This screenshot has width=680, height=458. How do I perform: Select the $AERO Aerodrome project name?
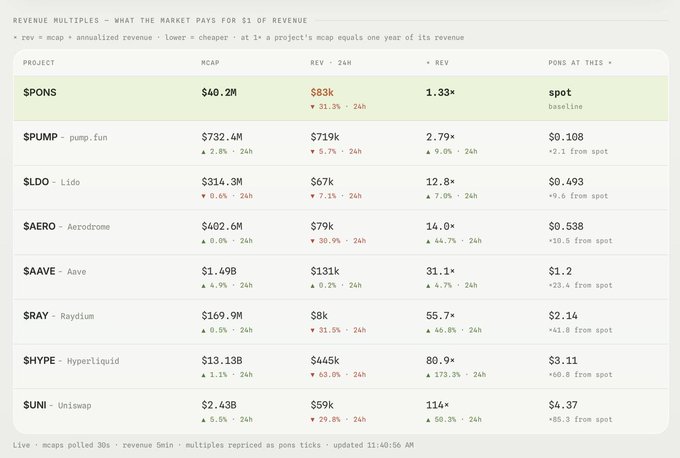click(66, 226)
